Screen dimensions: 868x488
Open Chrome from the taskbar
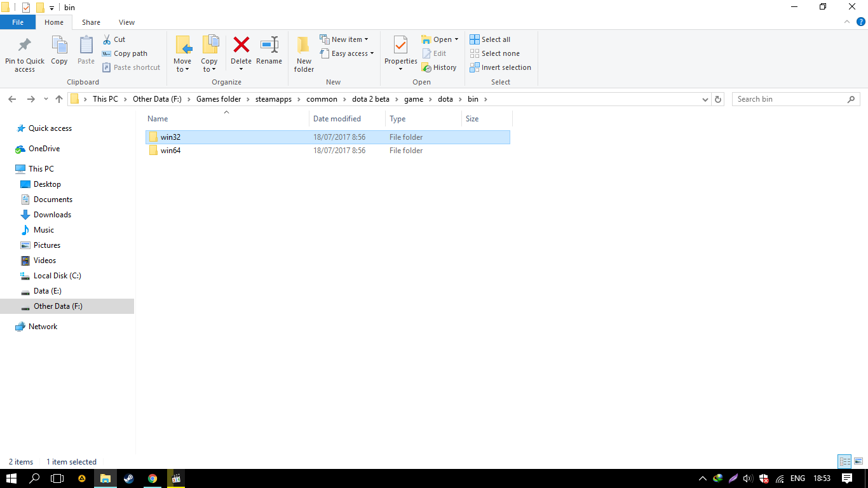click(153, 478)
